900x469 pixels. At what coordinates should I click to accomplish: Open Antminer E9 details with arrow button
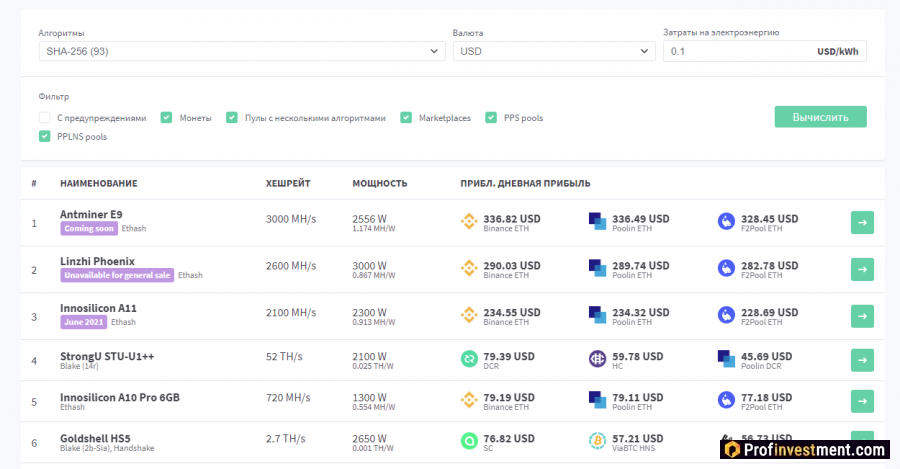coord(862,223)
